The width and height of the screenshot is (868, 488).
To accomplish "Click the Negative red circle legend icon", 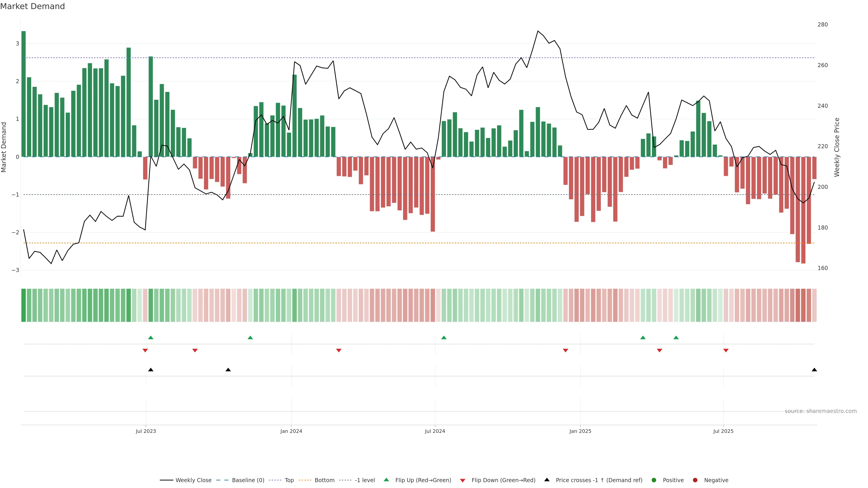I will (x=695, y=480).
